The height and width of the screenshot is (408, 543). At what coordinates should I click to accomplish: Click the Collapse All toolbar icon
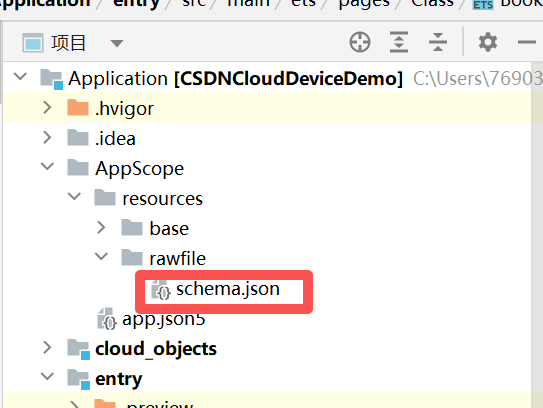point(438,42)
